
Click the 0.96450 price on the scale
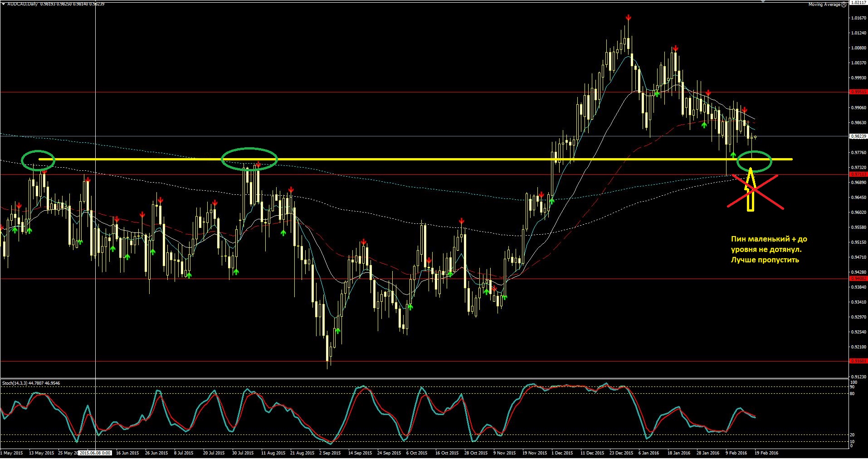click(859, 198)
